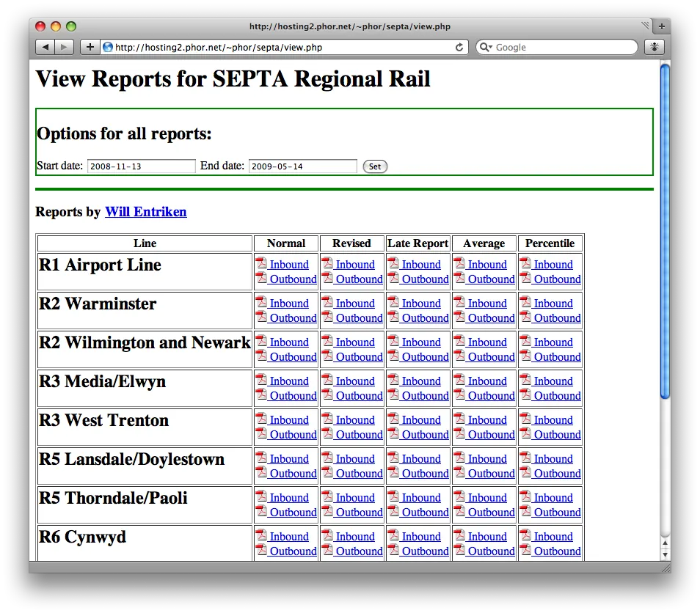Open R5 Thorndale/Paoli Average Outbound link

coord(491,512)
